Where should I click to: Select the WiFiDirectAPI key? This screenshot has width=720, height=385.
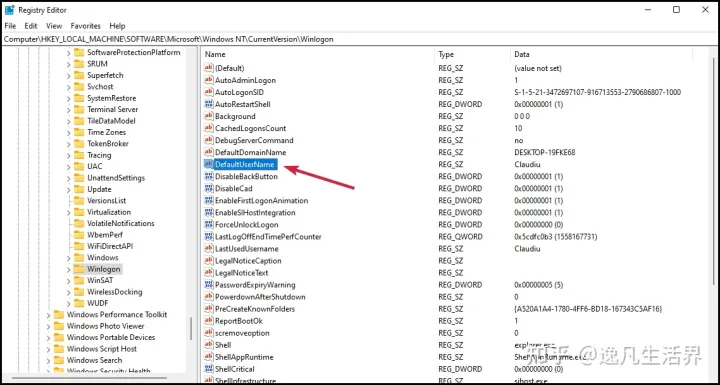coord(109,246)
